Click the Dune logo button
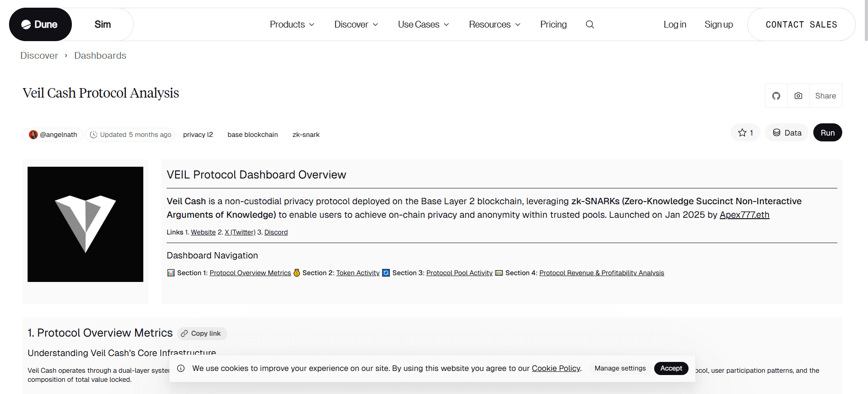Viewport: 868px width, 394px height. pyautogui.click(x=40, y=24)
